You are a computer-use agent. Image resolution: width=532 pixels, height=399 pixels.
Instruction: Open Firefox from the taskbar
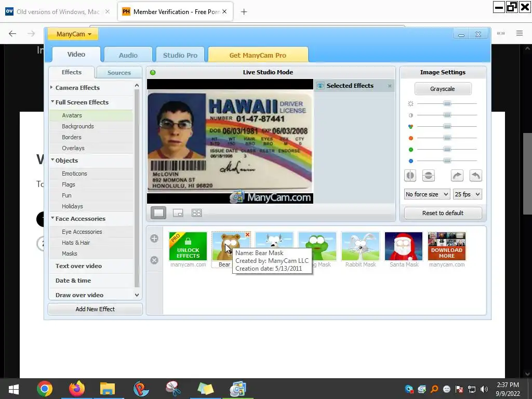pyautogui.click(x=77, y=389)
